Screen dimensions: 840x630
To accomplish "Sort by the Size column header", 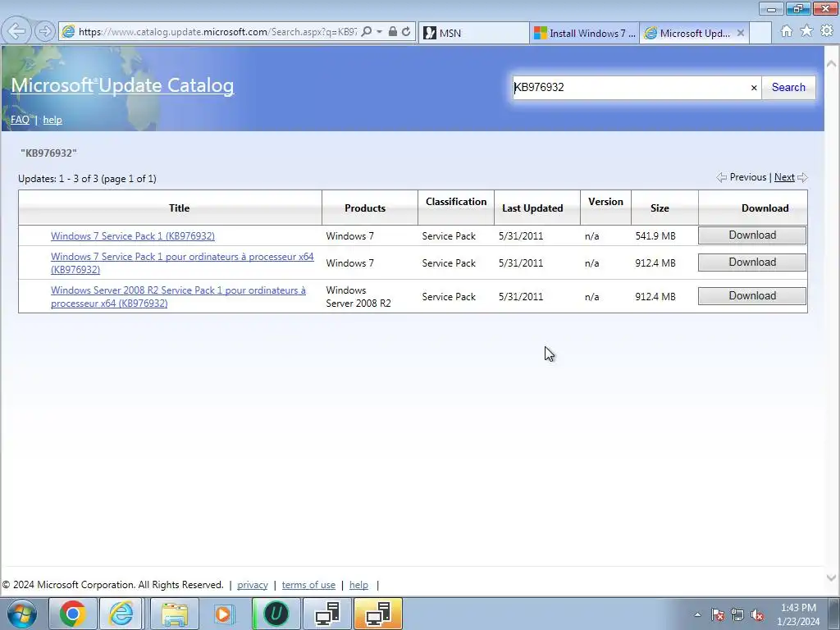I will [660, 208].
